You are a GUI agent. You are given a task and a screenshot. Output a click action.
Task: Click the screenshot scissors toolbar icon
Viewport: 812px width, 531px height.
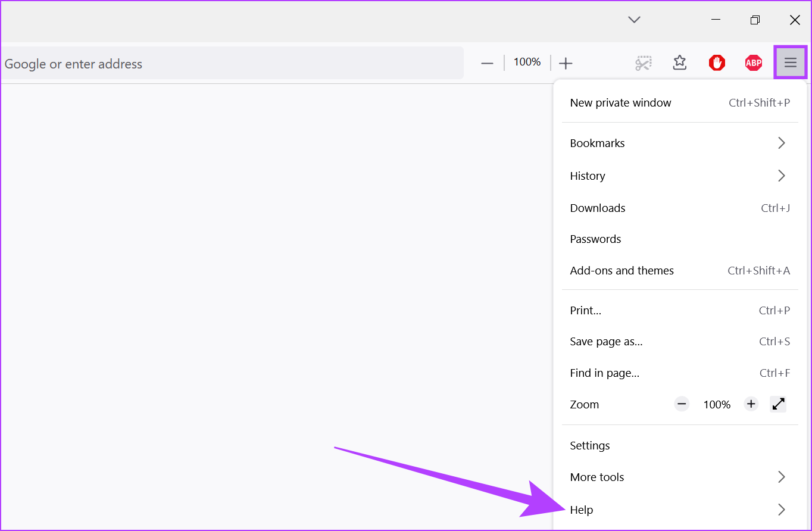pos(643,63)
